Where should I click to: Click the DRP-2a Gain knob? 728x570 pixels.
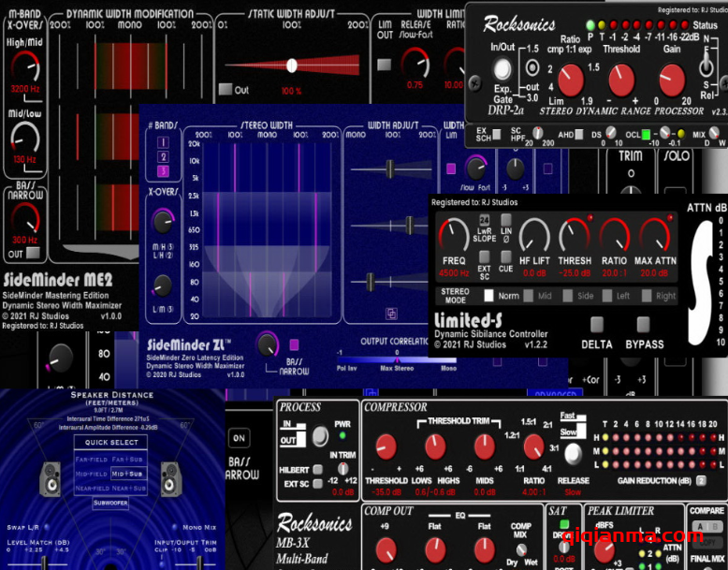click(670, 80)
